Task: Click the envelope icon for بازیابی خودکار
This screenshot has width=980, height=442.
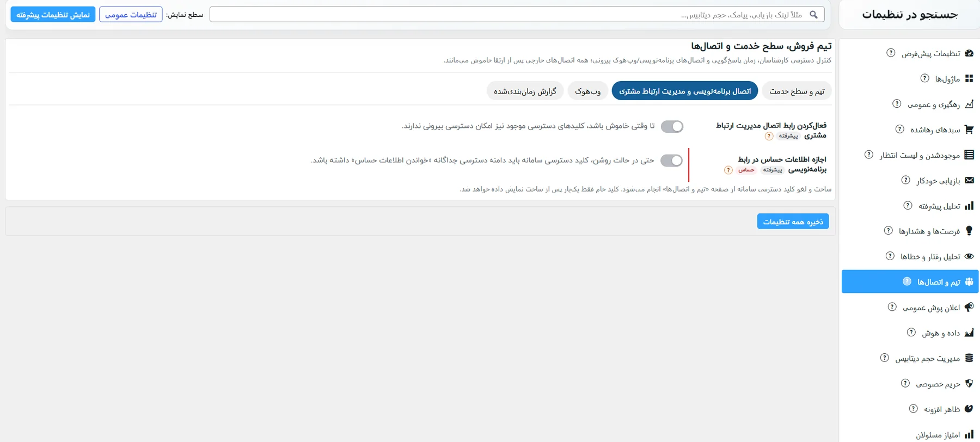Action: click(x=969, y=180)
